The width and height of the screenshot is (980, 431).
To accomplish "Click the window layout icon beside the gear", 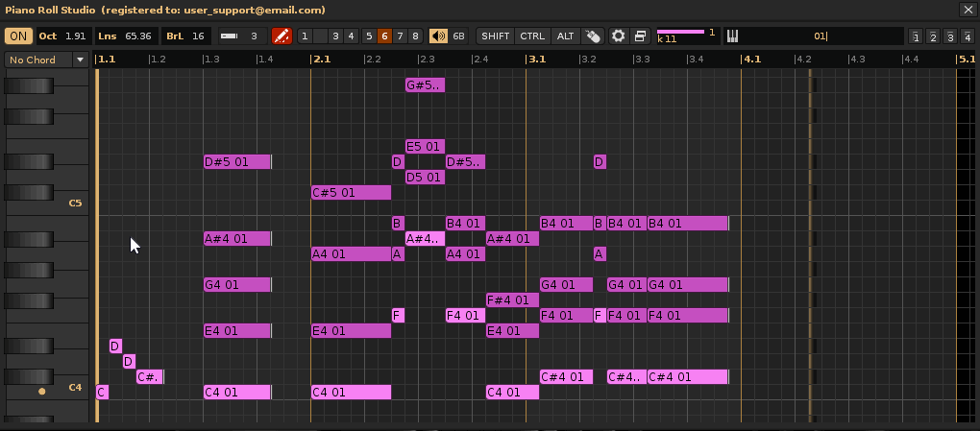I will (641, 36).
